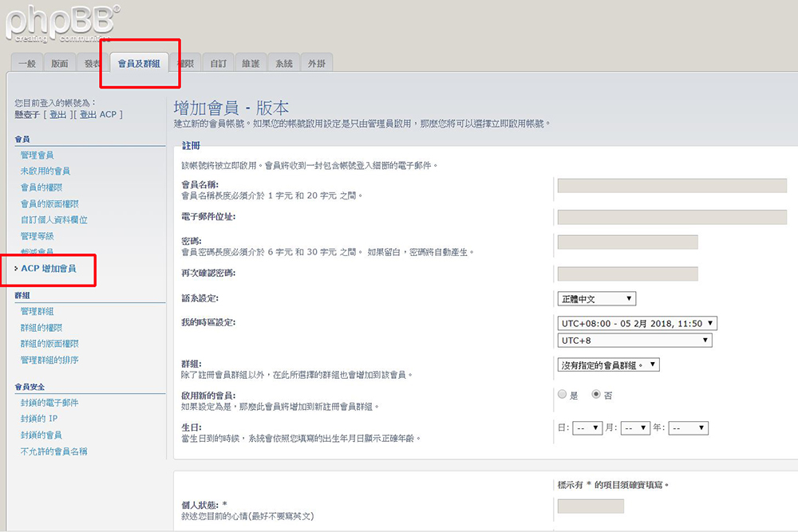The height and width of the screenshot is (532, 798).
Task: Open the birthday 日 dropdown
Action: 588,428
